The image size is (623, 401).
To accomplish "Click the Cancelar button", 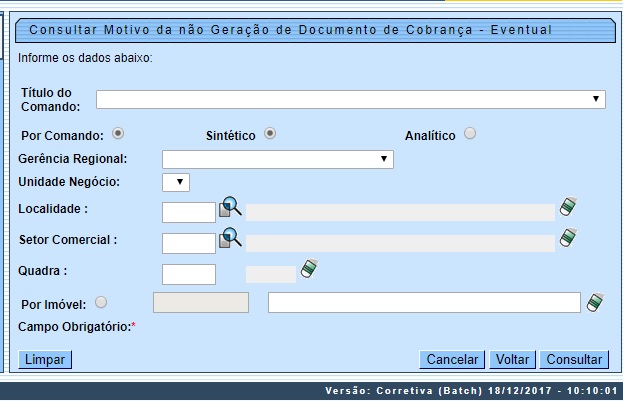I will click(x=452, y=359).
